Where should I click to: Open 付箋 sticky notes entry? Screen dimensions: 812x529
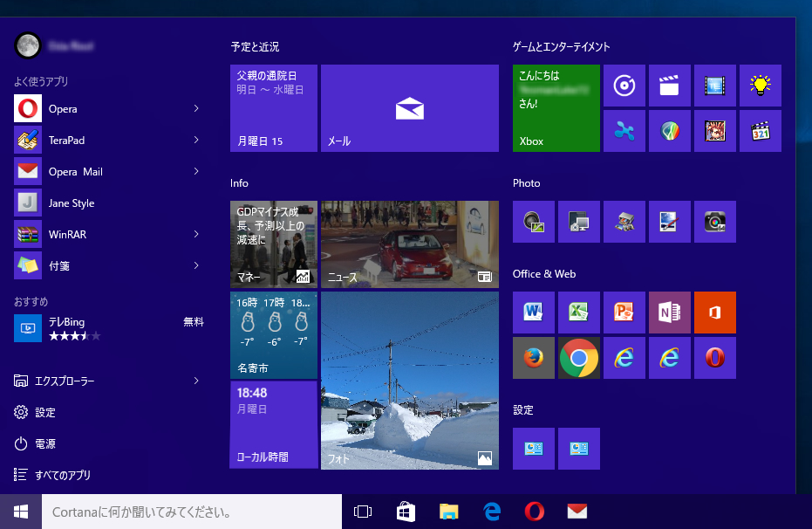109,265
